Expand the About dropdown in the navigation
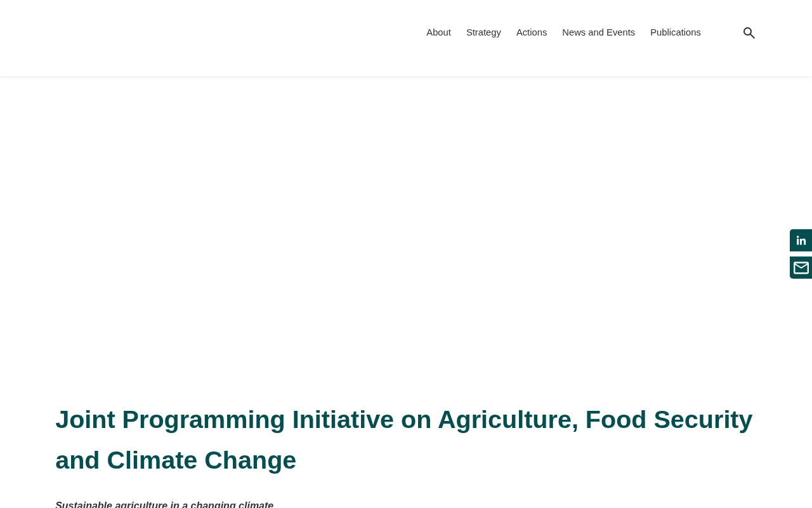This screenshot has height=508, width=812. [x=438, y=32]
